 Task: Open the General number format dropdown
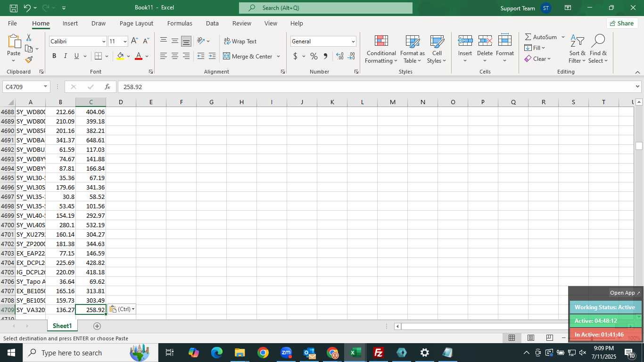click(353, 41)
